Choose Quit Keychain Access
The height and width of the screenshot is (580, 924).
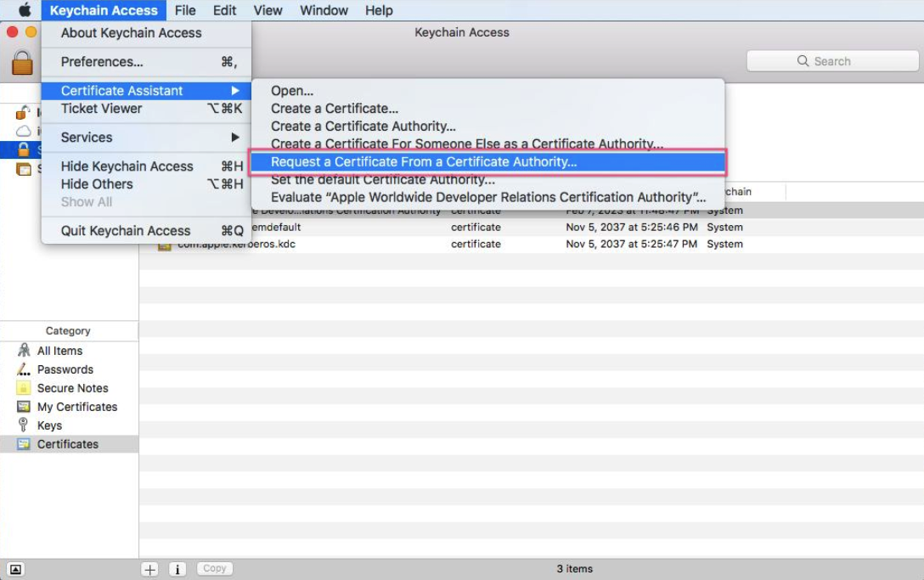pos(146,230)
